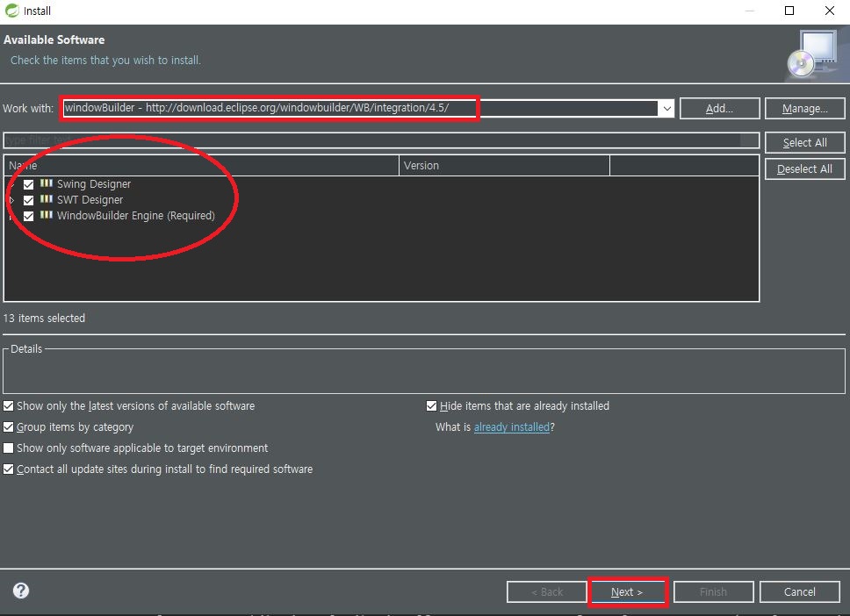This screenshot has width=850, height=616.
Task: Click the Deselect All button
Action: tap(804, 169)
